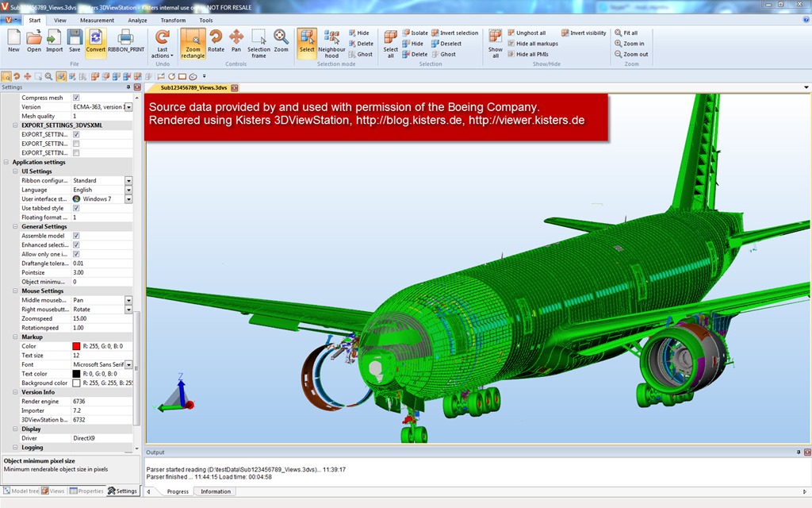
Task: Click Zoom out
Action: (631, 54)
